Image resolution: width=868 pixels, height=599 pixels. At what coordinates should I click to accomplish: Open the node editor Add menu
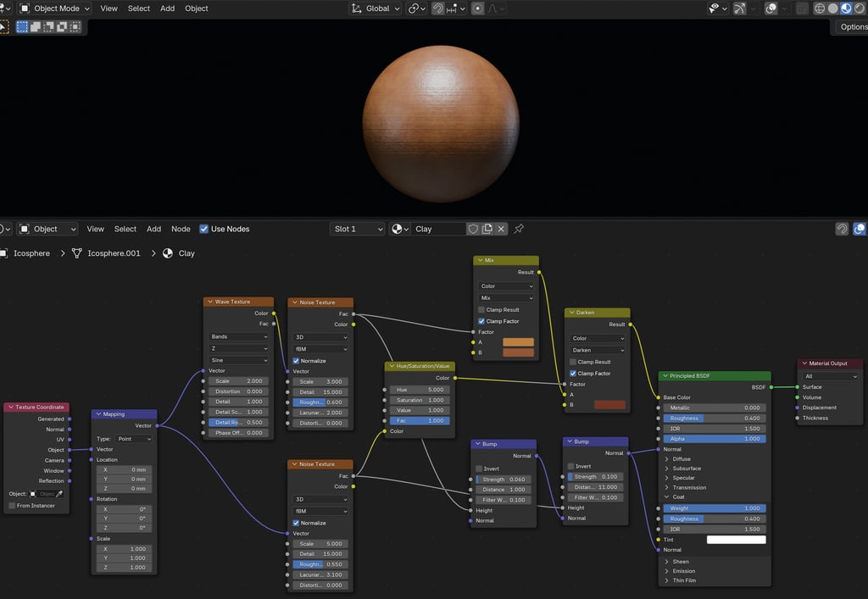pos(154,229)
